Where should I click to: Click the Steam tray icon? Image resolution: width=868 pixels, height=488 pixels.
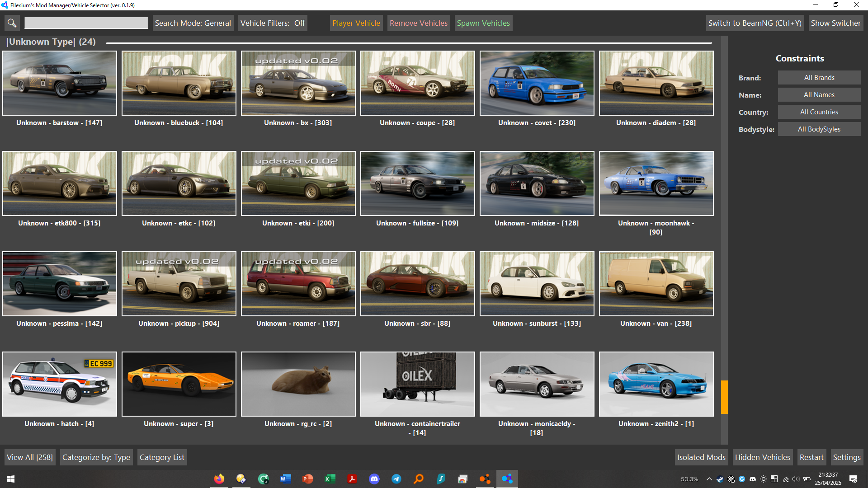click(720, 479)
